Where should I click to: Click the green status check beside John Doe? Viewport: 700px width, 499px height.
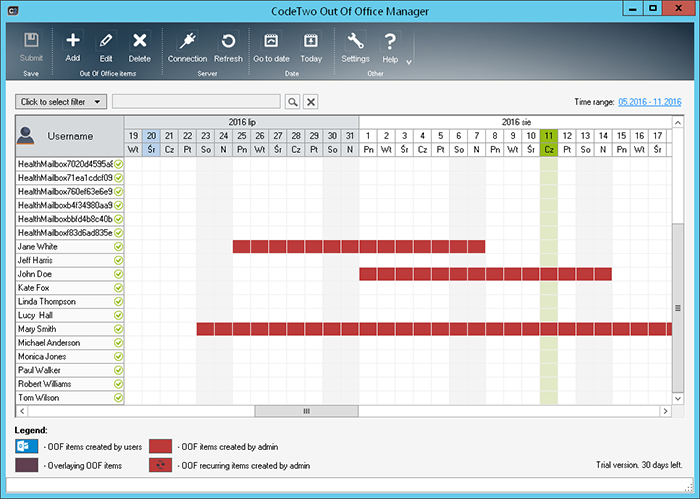pos(118,274)
